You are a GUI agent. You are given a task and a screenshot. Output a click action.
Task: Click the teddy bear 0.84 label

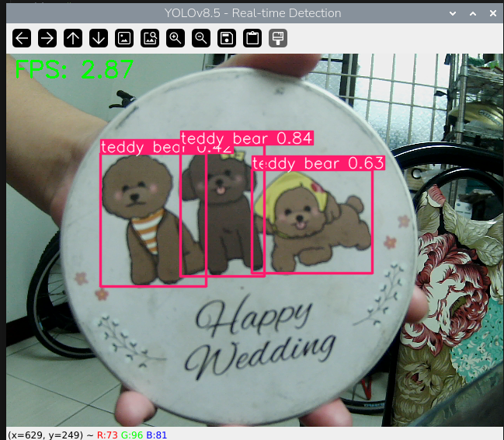[x=247, y=138]
